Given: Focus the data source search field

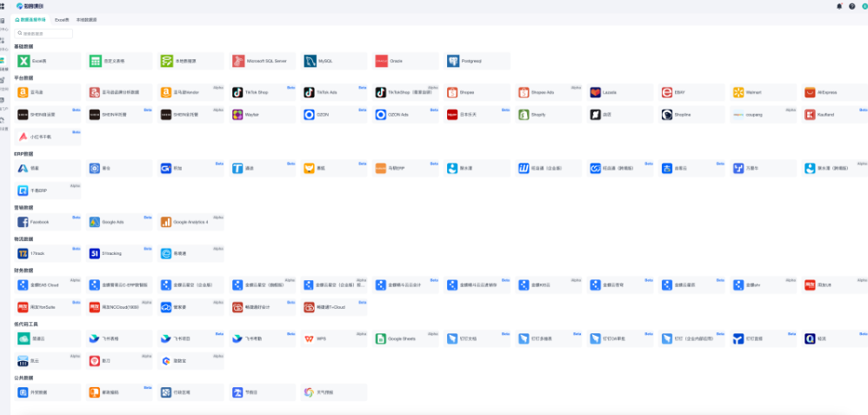Looking at the screenshot, I should pos(43,34).
